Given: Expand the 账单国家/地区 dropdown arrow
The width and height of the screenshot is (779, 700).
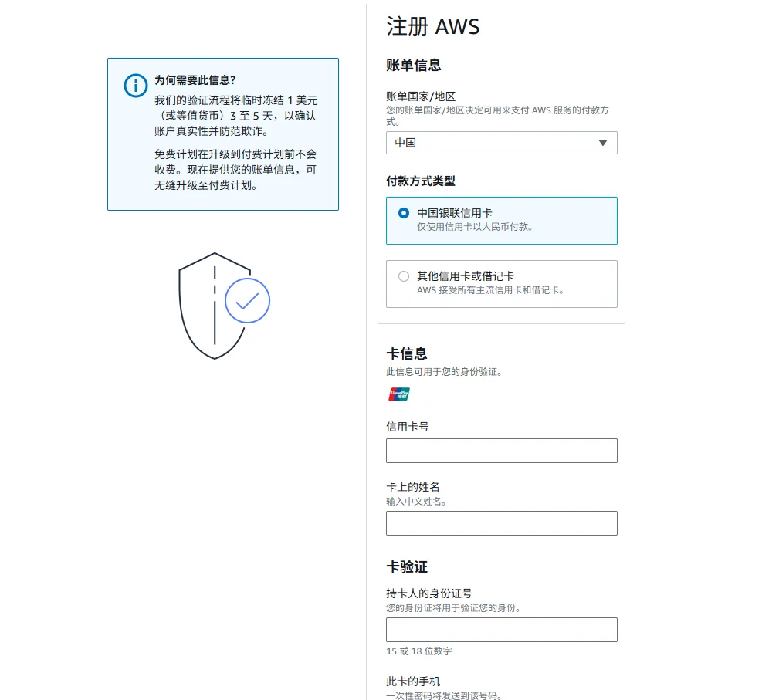Looking at the screenshot, I should click(x=602, y=143).
